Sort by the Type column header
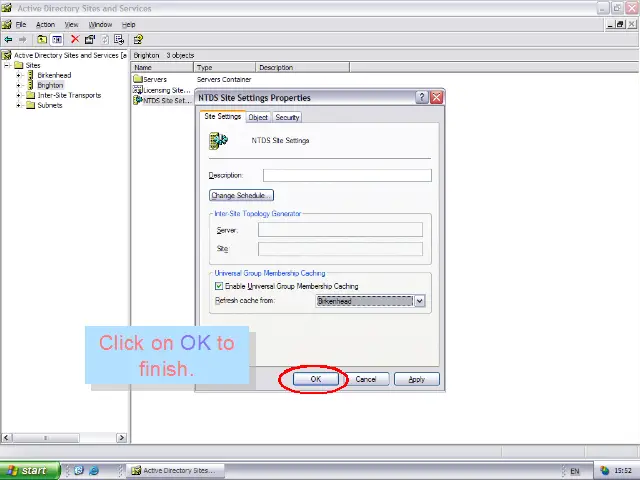Screen dimensions: 640x480 pyautogui.click(x=224, y=67)
